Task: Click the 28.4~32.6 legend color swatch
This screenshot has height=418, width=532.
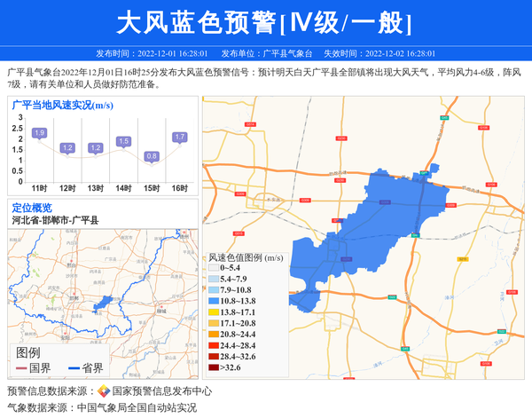Action: click(214, 357)
